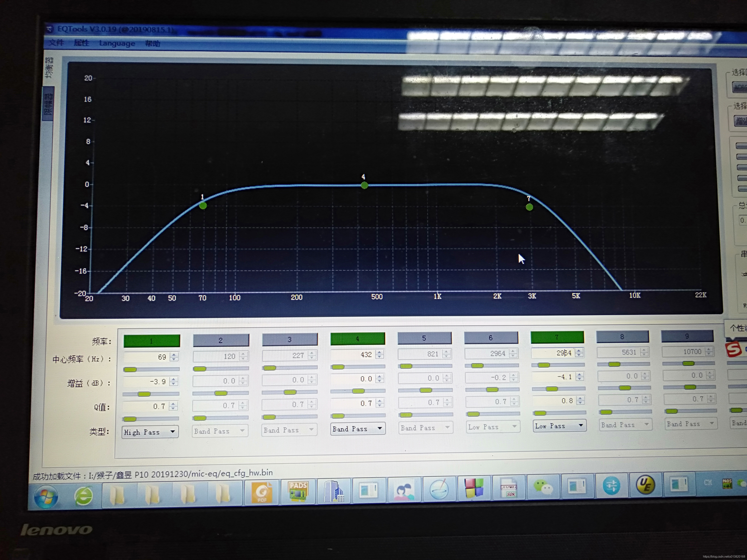The image size is (747, 560).
Task: Open band 9 Band Pass type dropdown
Action: tap(691, 423)
